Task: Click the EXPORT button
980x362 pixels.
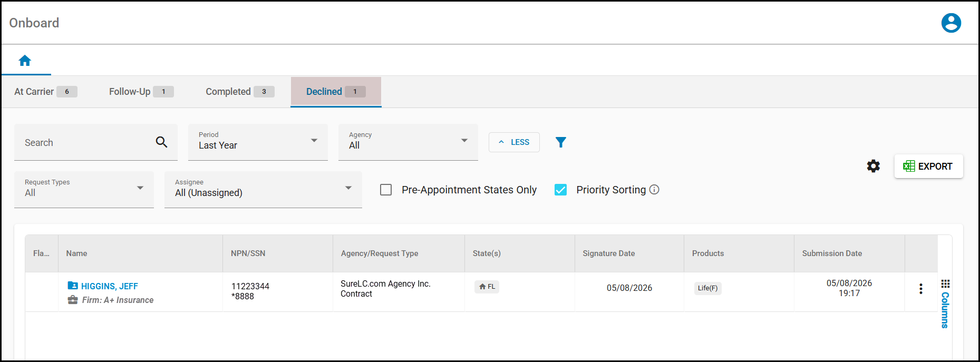Action: [x=928, y=166]
